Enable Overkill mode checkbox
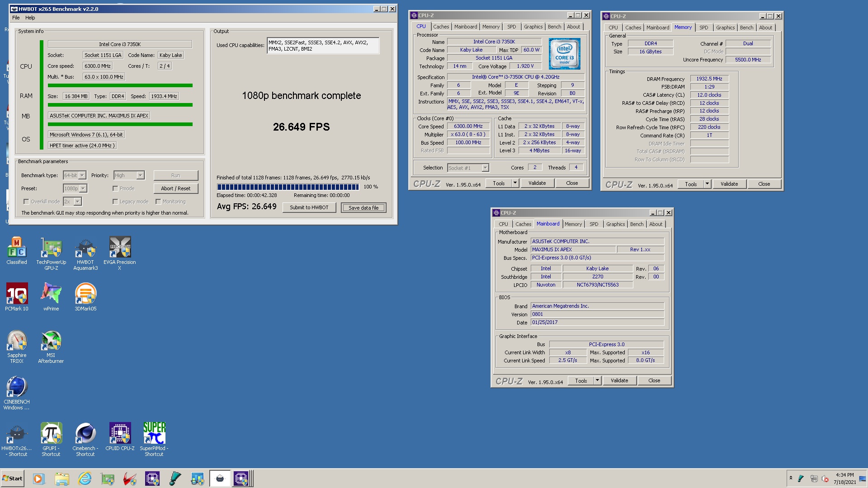 (26, 202)
